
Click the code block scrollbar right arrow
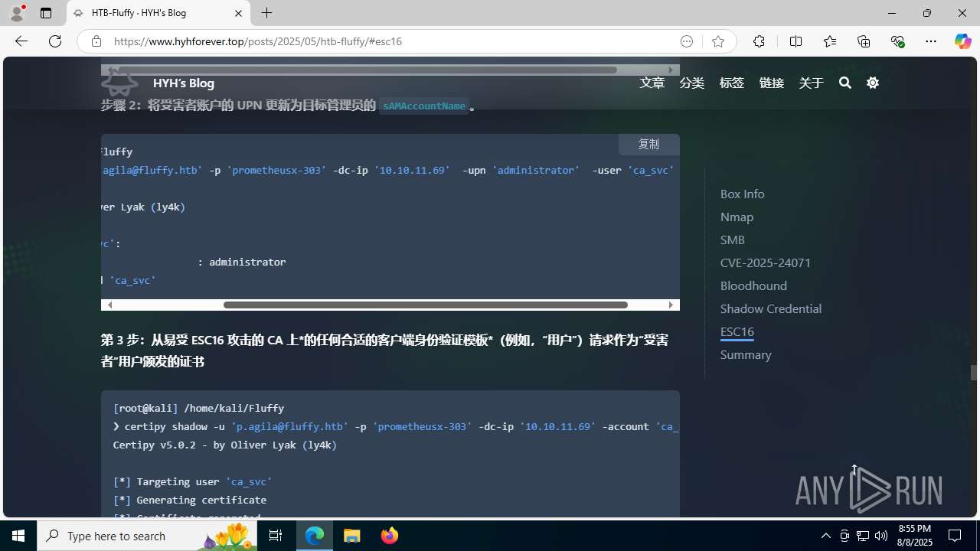[x=671, y=305]
